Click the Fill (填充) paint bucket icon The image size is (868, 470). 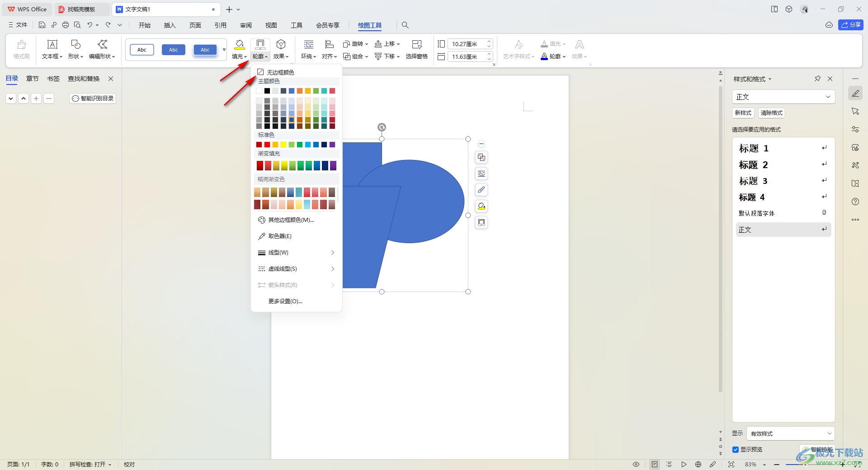tap(239, 45)
